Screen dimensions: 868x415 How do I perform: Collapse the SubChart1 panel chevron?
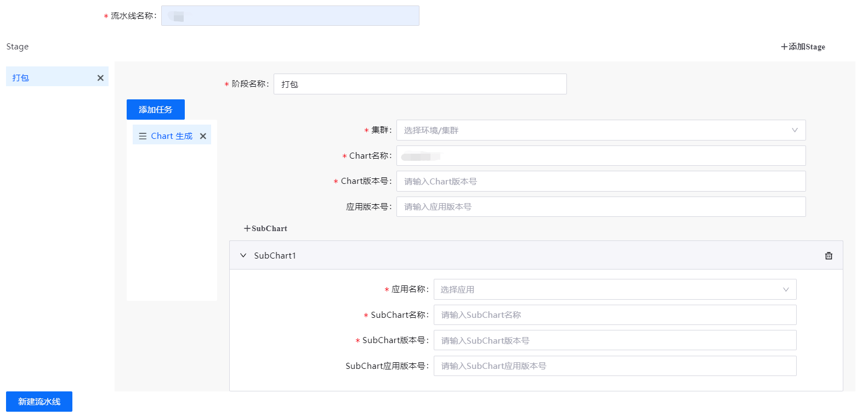tap(243, 256)
